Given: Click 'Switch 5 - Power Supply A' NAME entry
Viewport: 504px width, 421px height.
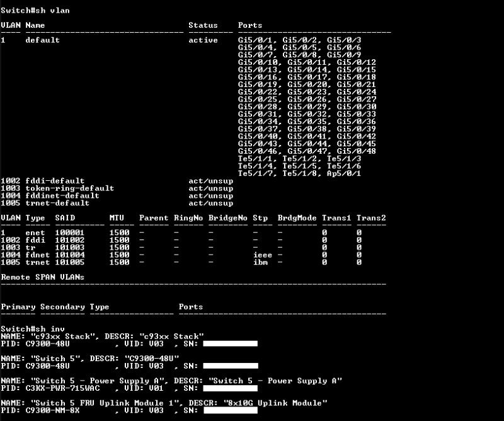Looking at the screenshot, I should pos(99,381).
